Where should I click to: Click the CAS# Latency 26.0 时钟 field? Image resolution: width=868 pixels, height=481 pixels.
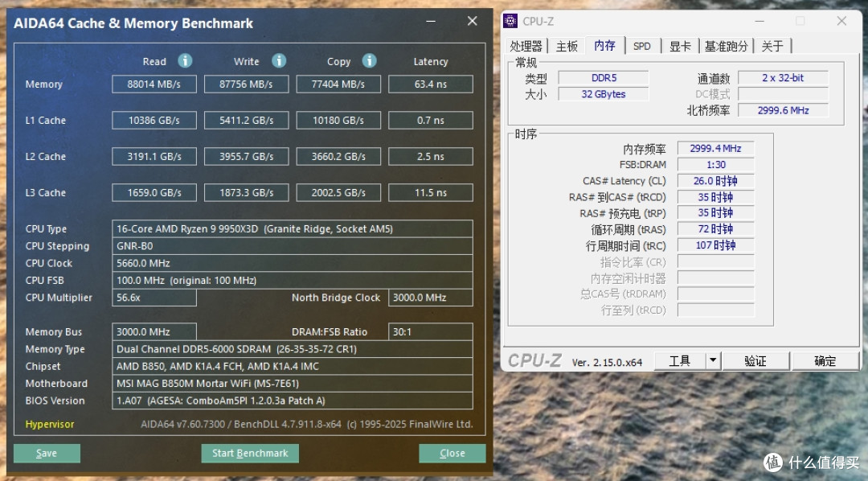tap(716, 181)
